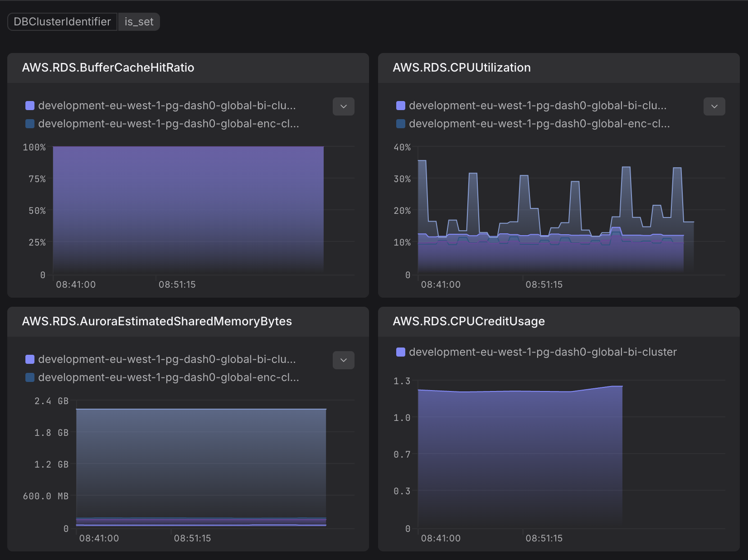
Task: Toggle global-bi-cluster series label in CPUCreditUsage legend
Action: click(543, 352)
